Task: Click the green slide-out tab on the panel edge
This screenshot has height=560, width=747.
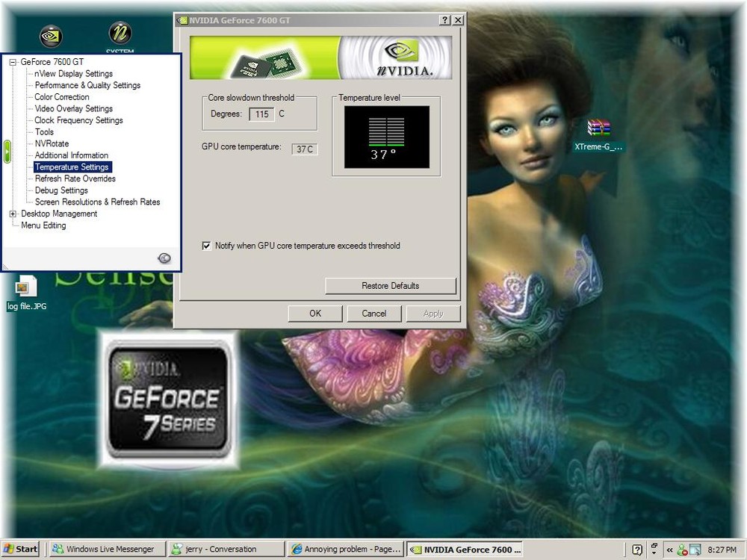Action: coord(6,150)
